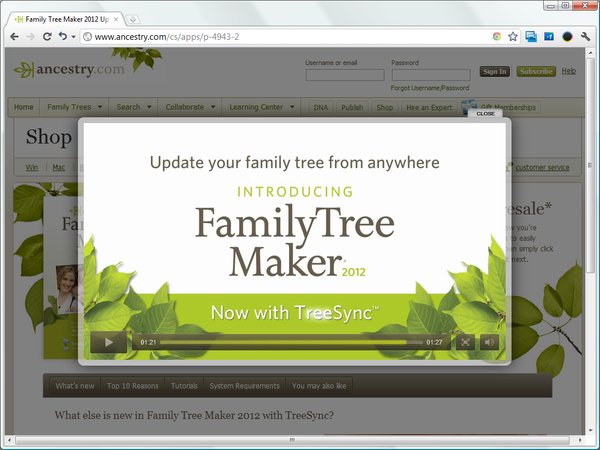Click the scroll left arrow on the horizontal scrollbar
Image resolution: width=600 pixels, height=450 pixels.
click(x=9, y=440)
